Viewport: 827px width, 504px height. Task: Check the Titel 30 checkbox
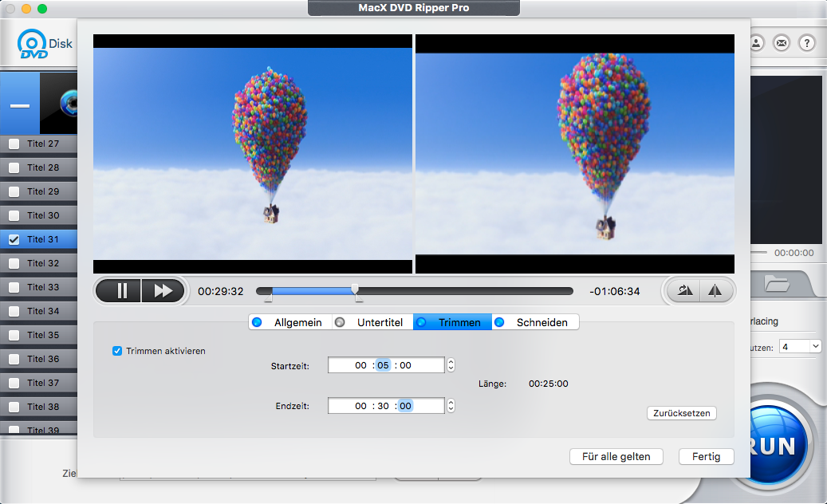click(14, 215)
